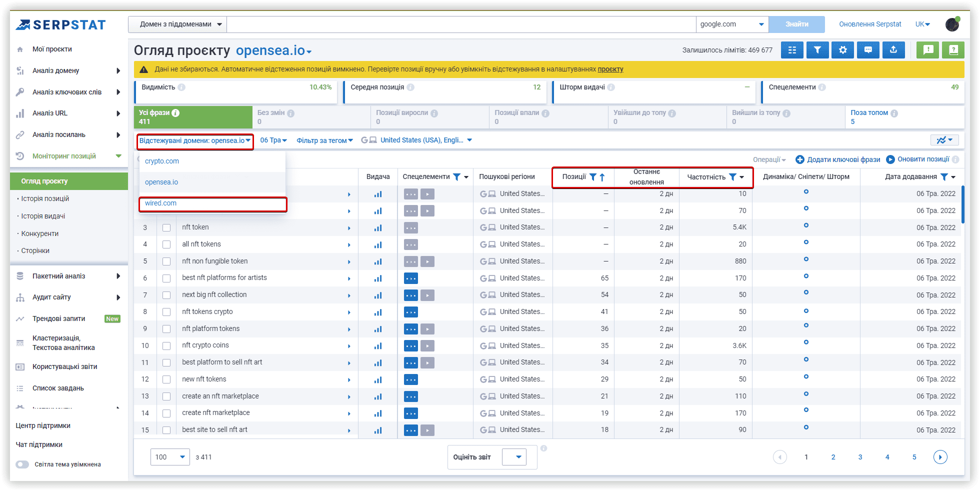
Task: Check create an nft marketplace checkbox
Action: pyautogui.click(x=166, y=396)
